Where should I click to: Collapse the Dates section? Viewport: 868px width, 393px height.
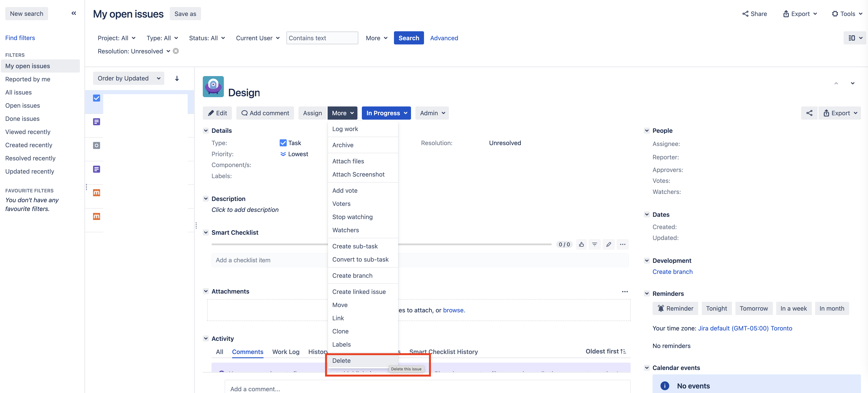coord(647,214)
